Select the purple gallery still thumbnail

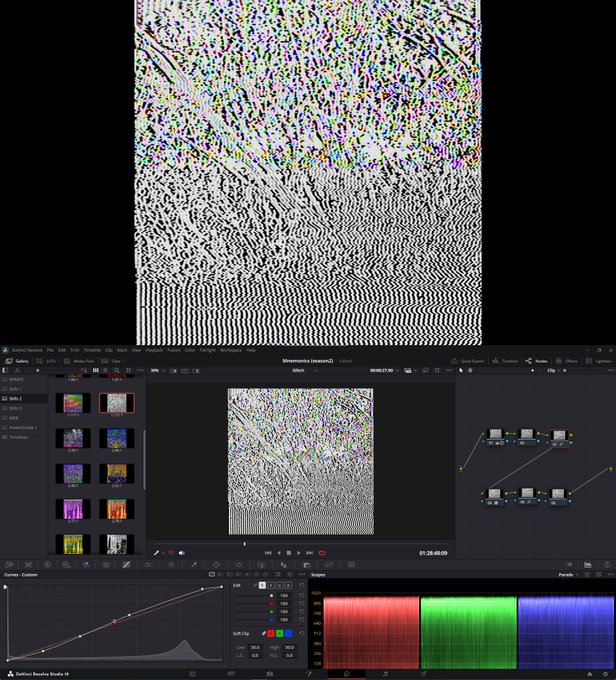[x=73, y=509]
